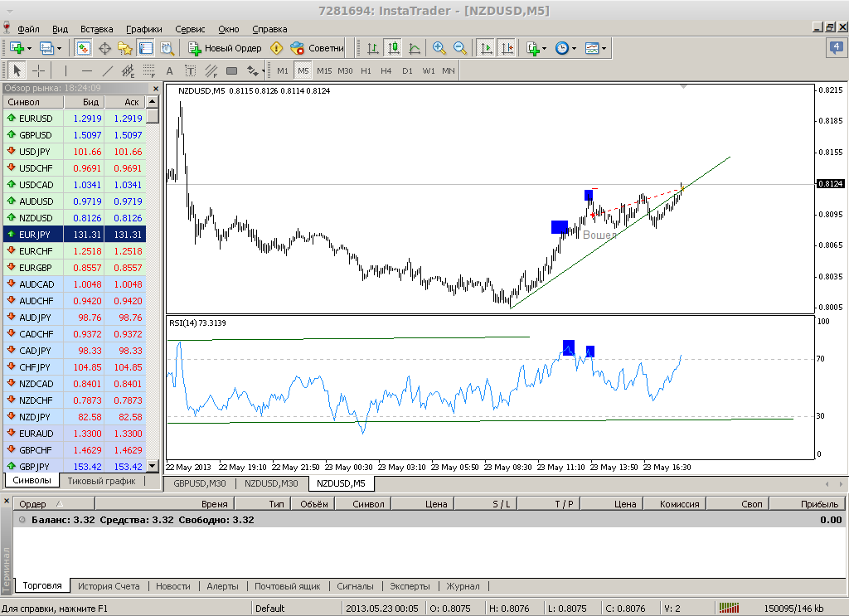Click the add indicators icon

[533, 48]
